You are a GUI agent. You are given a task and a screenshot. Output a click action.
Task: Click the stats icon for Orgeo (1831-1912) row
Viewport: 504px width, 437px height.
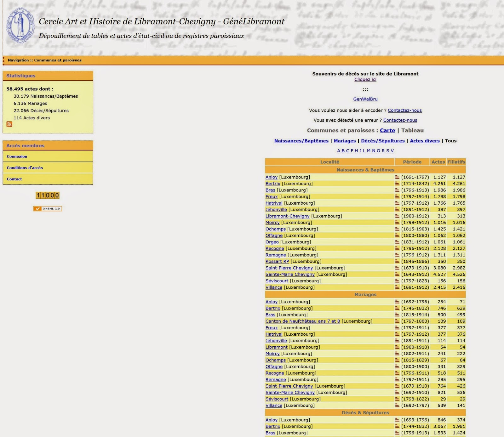click(397, 242)
